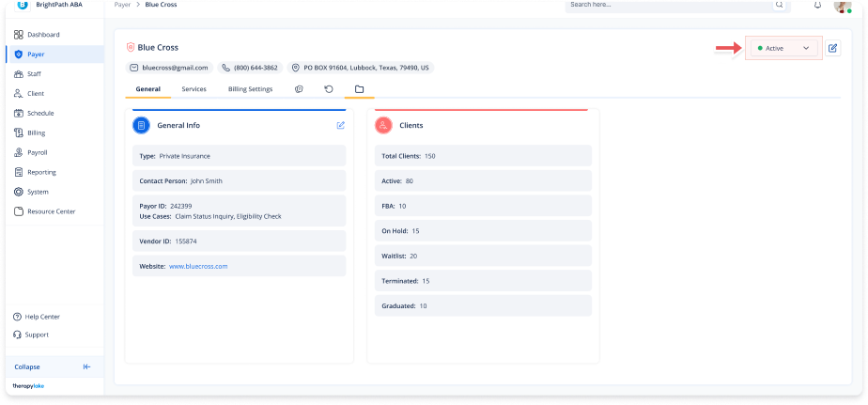Click the PO BOX 91604 address chip

pos(361,68)
